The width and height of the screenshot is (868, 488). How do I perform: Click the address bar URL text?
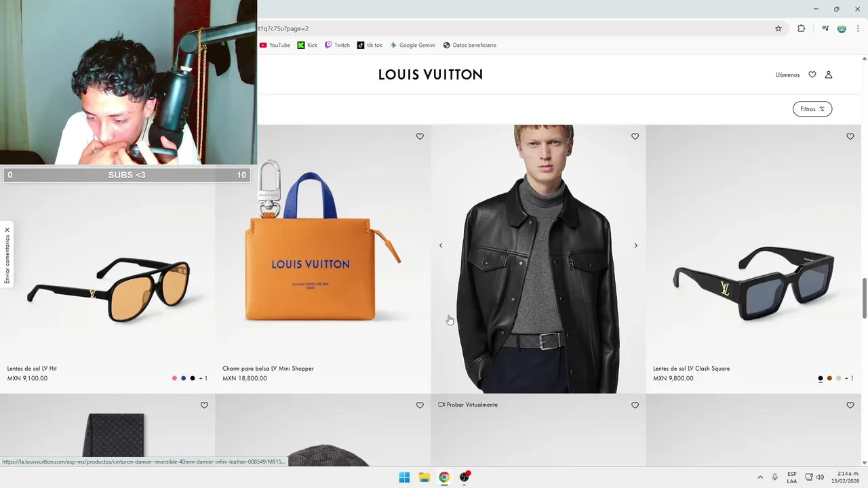[283, 28]
